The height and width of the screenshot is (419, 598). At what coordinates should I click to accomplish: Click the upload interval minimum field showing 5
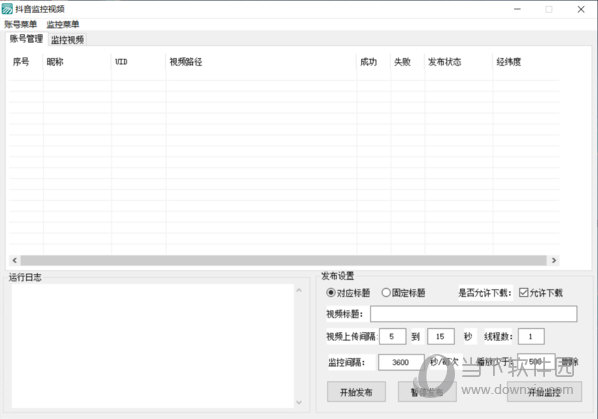point(392,337)
